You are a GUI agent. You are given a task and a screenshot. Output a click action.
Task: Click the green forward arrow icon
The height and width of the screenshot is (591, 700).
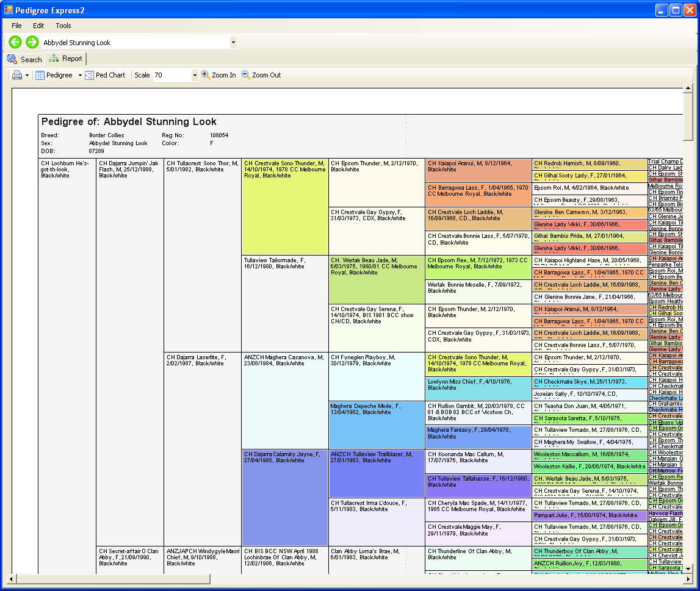click(x=32, y=42)
